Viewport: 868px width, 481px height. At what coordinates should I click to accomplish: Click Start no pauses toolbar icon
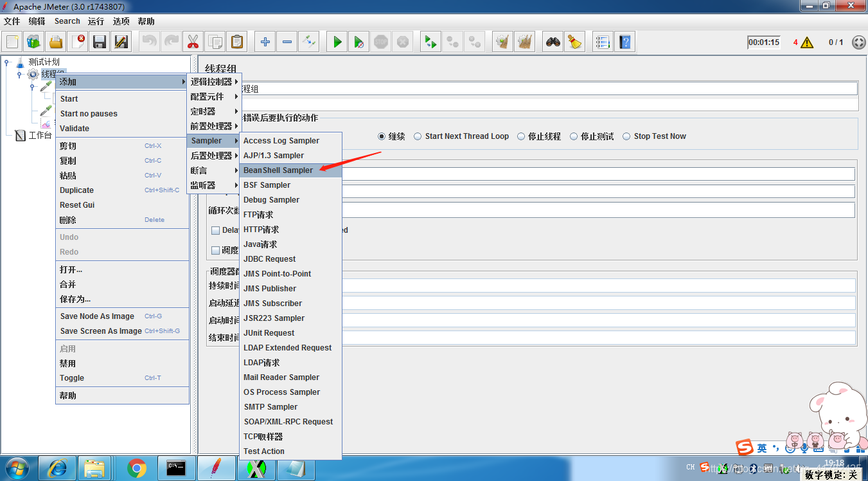359,42
